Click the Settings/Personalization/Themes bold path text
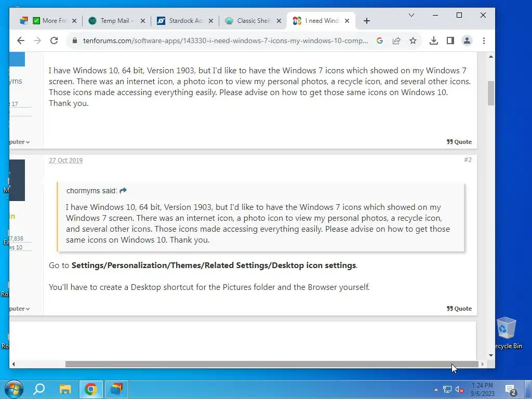This screenshot has height=399, width=532. 214,265
